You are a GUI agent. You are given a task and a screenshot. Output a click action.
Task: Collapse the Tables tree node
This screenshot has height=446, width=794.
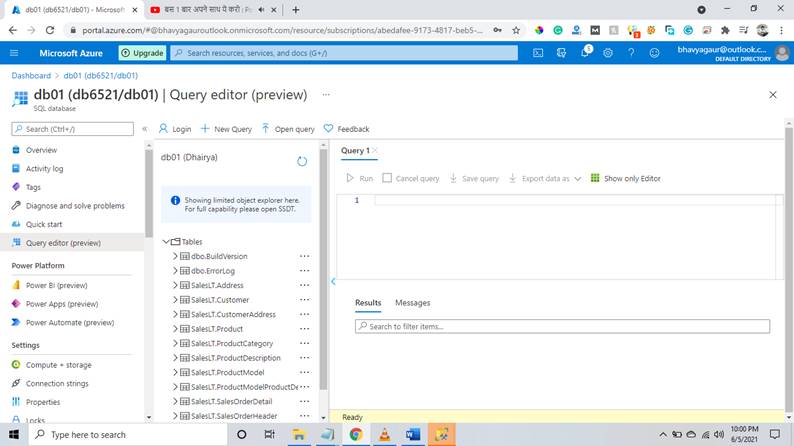pos(166,241)
